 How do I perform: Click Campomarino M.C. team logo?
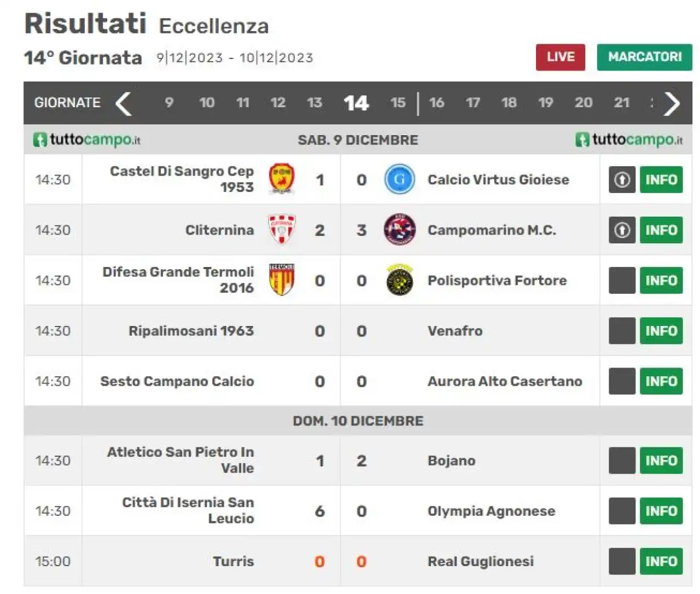coord(399,229)
